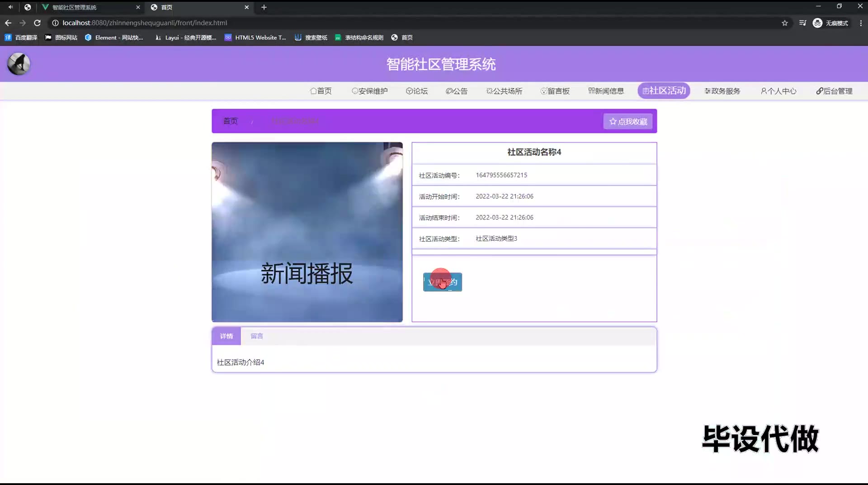The height and width of the screenshot is (485, 868).
Task: Navigate to 个人中心
Action: point(778,91)
